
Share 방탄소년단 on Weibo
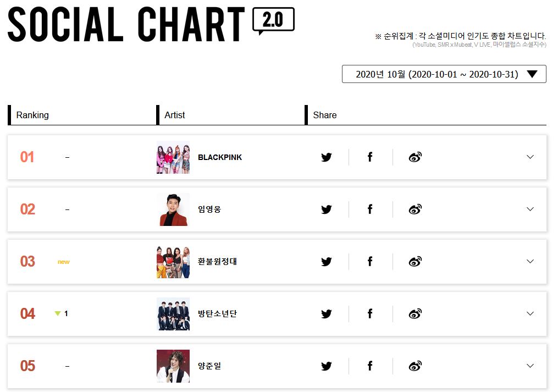click(415, 314)
